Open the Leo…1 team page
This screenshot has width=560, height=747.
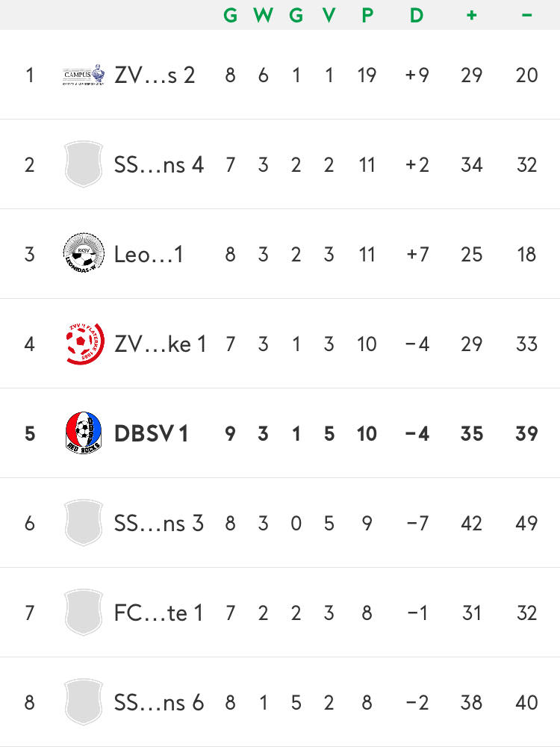pos(149,255)
